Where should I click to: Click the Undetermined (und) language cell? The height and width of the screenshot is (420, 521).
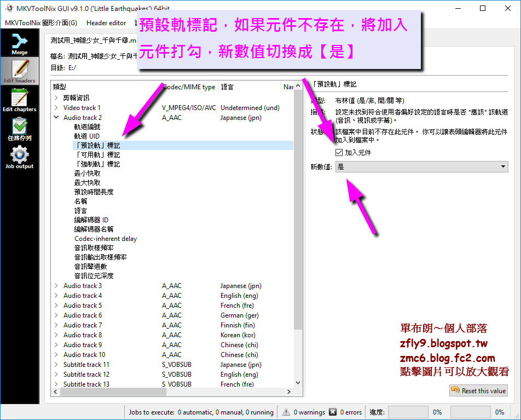[250, 108]
